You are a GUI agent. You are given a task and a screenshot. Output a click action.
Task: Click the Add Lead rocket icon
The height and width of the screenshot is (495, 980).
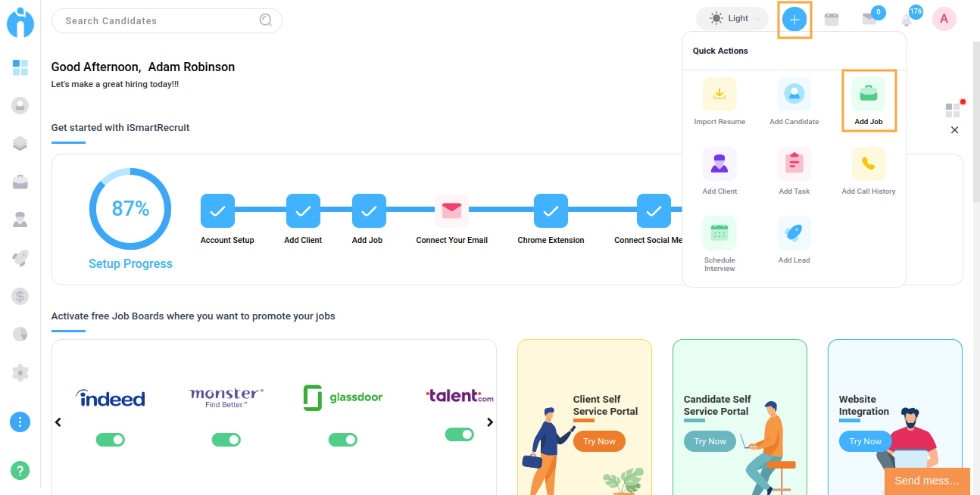tap(794, 233)
